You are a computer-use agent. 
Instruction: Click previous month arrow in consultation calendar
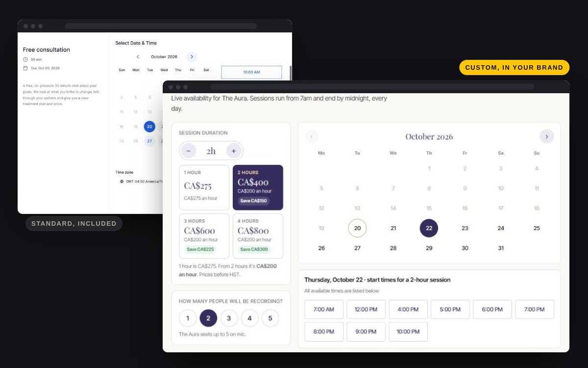[x=138, y=57]
